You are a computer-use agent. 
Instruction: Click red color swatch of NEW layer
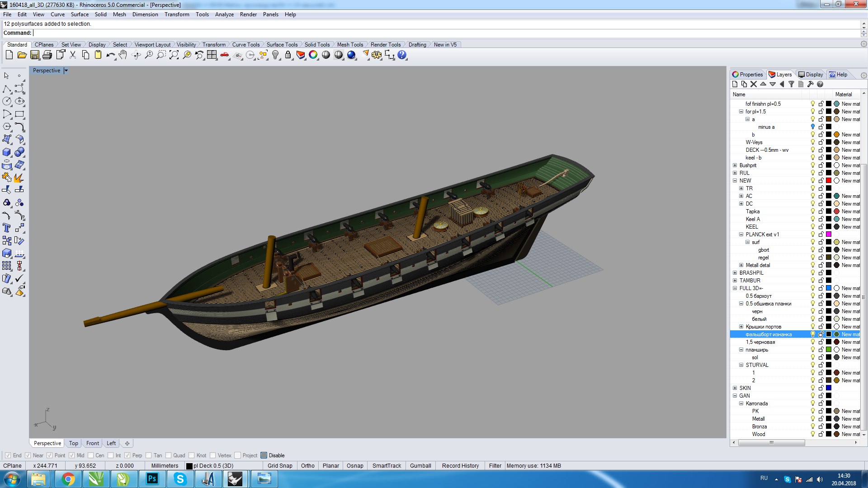click(x=829, y=181)
